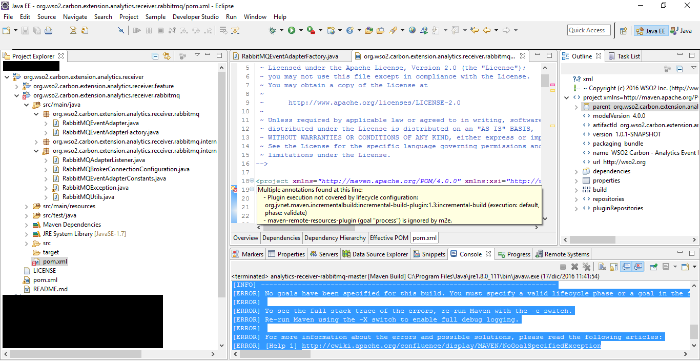Click the Suspend debug icon
Image resolution: width=700 pixels, height=361 pixels.
[149, 30]
